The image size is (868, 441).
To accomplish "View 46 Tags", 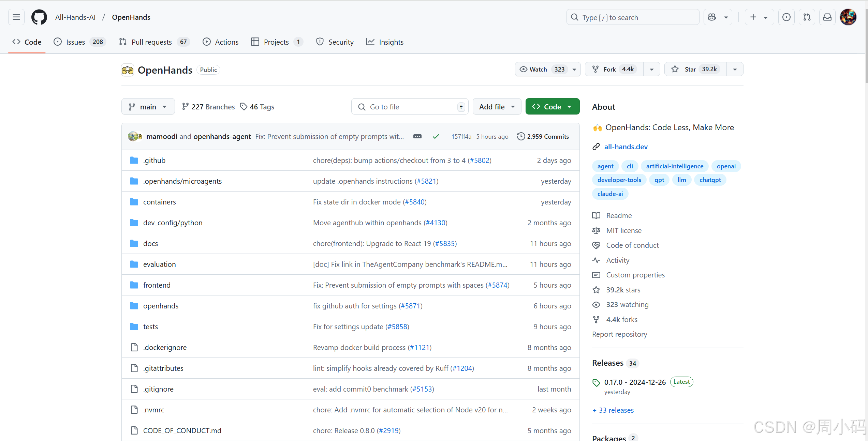I will click(257, 107).
